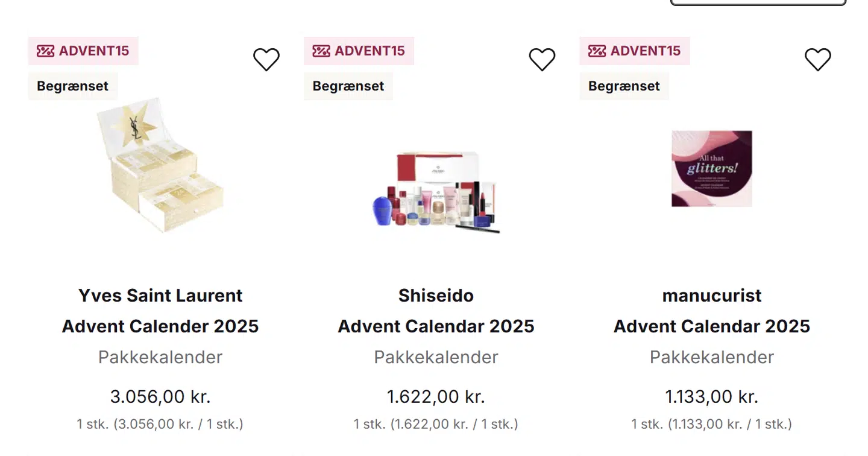Add Yves Saint Laurent calendar to wishlist heart
The image size is (868, 456).
coord(266,59)
